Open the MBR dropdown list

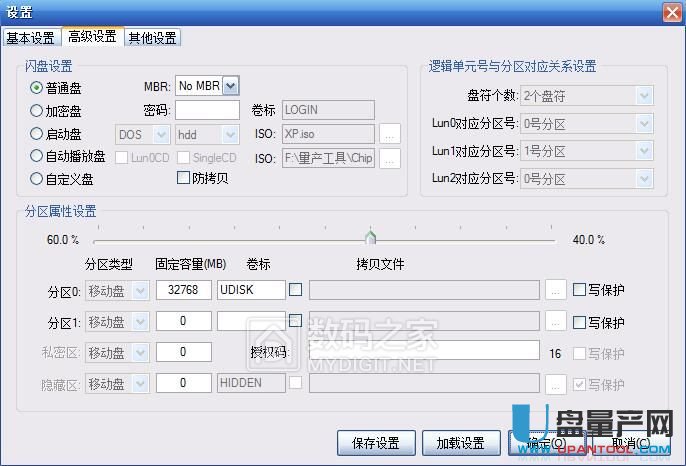[x=231, y=87]
